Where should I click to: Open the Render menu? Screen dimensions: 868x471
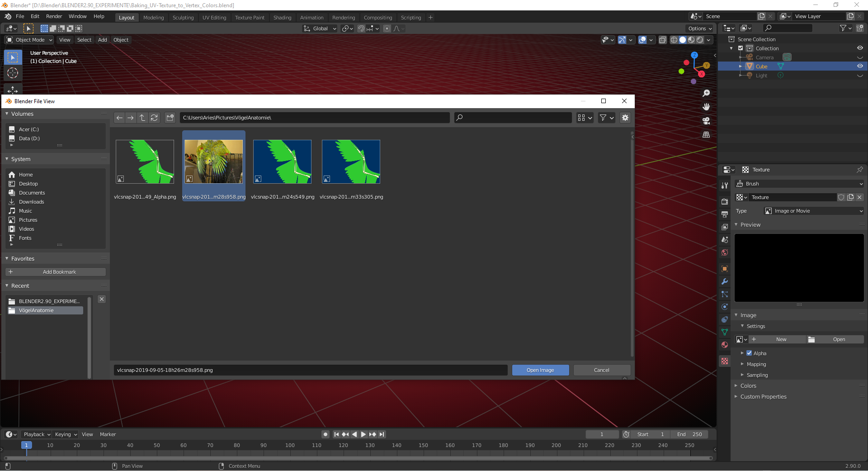(54, 16)
